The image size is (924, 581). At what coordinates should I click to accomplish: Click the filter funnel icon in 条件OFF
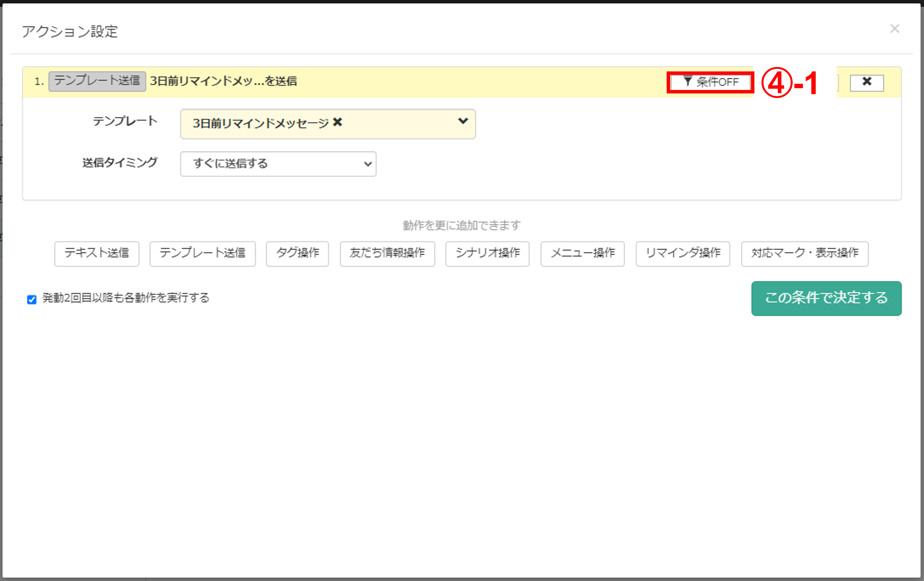688,81
